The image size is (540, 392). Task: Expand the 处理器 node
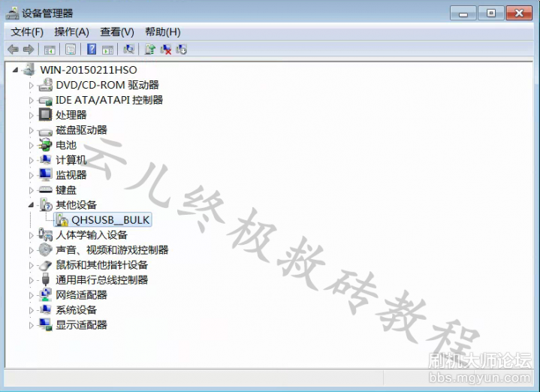click(32, 115)
